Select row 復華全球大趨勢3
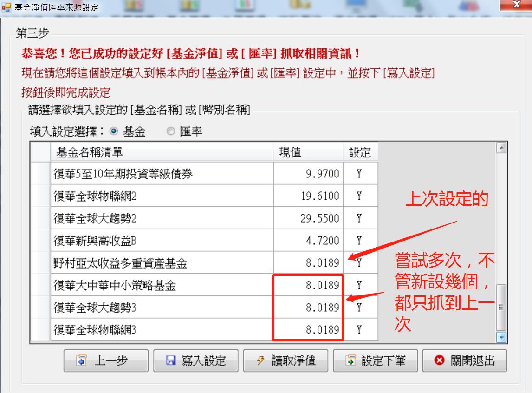 point(204,308)
